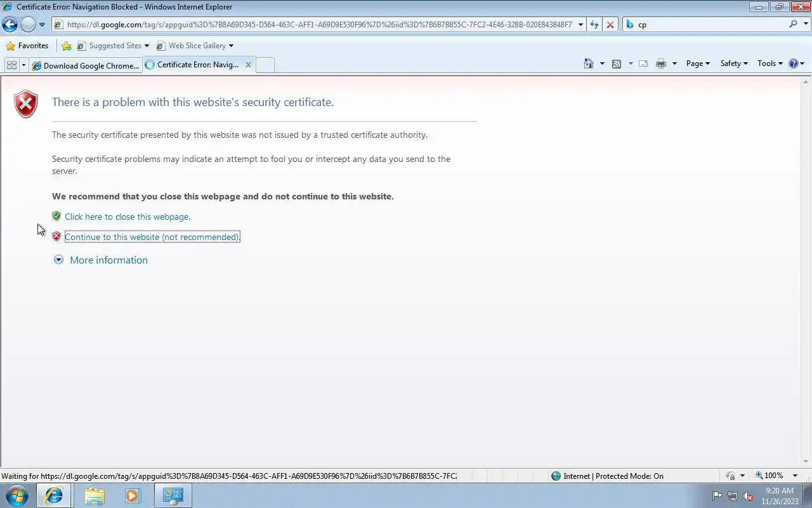Click red shield icon beside continue link
The image size is (812, 508).
click(x=56, y=236)
